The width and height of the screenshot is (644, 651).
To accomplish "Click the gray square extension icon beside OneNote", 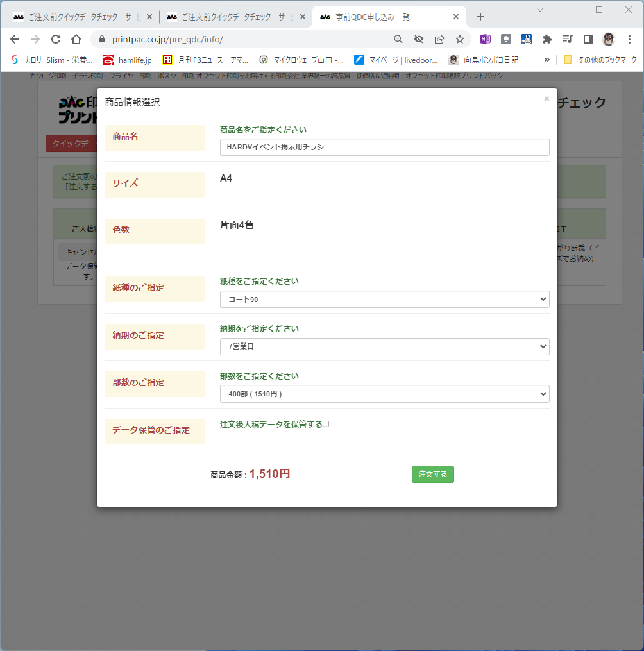I will (505, 39).
